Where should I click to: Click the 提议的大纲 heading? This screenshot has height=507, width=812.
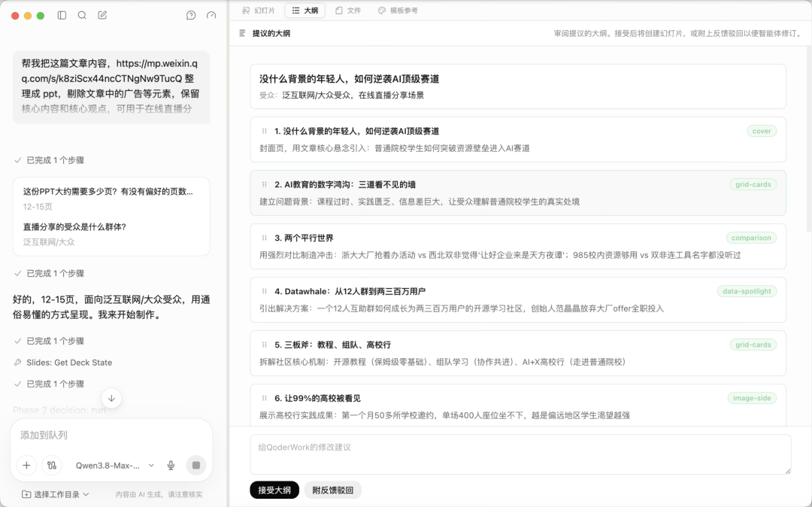click(271, 33)
